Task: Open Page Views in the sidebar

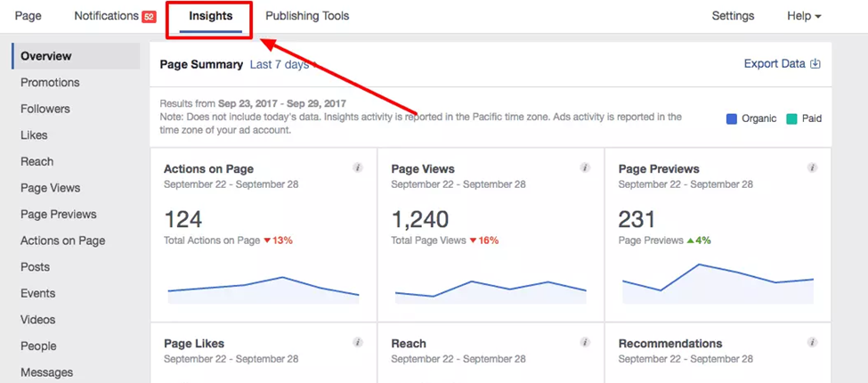Action: pos(51,188)
